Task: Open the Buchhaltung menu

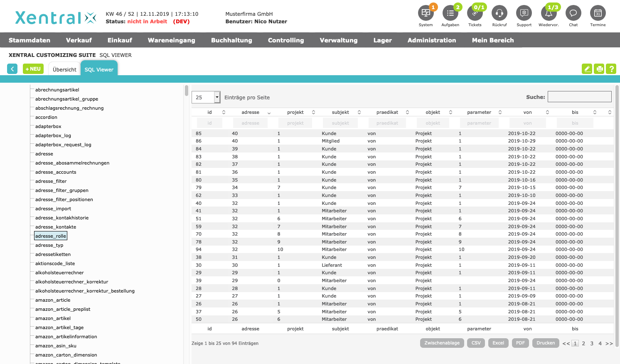Action: tap(231, 40)
